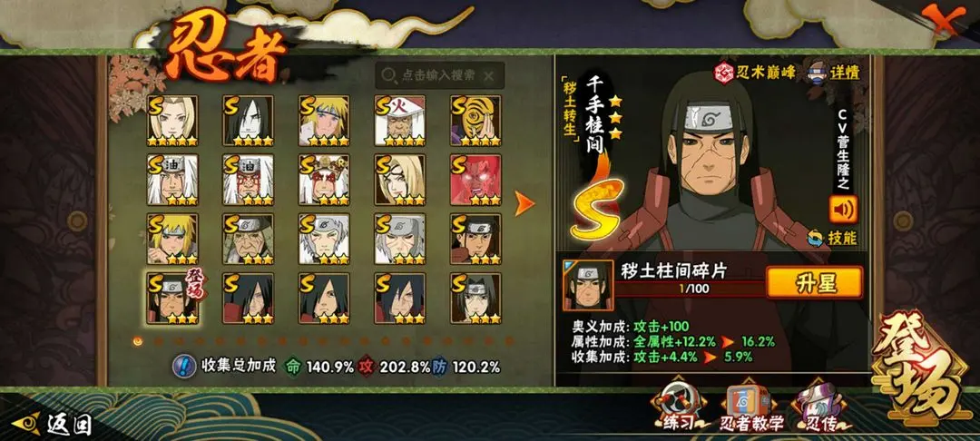Expand the list with the orange arrow
The image size is (980, 441).
click(524, 203)
